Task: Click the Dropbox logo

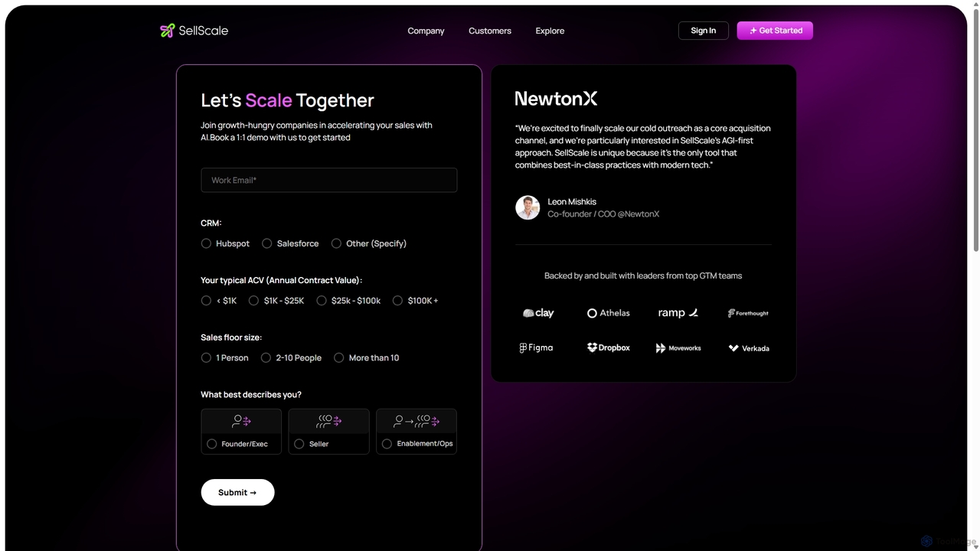Action: [x=608, y=347]
